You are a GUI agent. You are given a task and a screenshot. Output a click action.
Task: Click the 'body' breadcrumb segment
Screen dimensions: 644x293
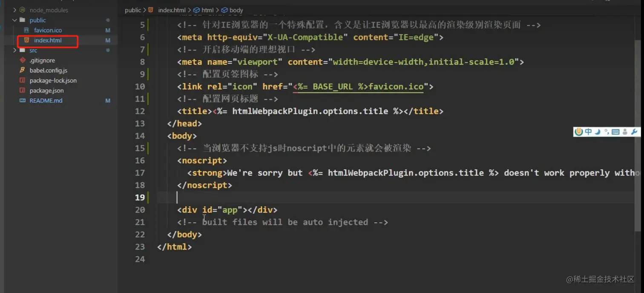(x=236, y=10)
